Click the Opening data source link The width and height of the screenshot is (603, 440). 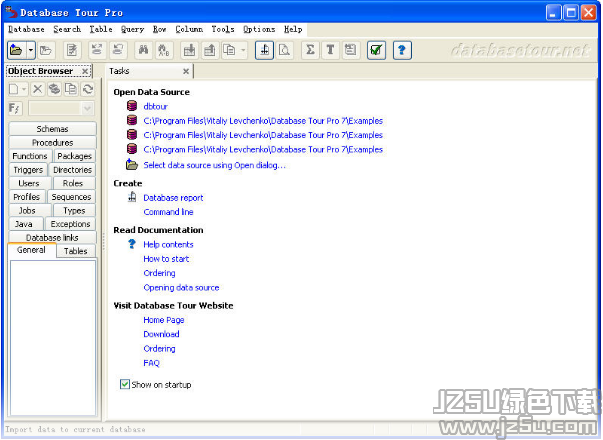click(181, 288)
